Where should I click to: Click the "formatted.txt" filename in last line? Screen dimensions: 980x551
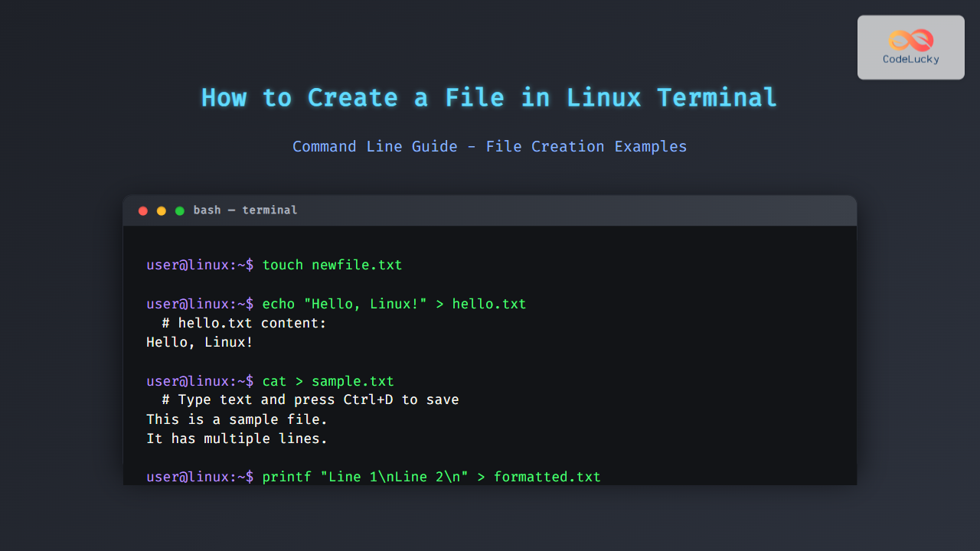point(547,477)
